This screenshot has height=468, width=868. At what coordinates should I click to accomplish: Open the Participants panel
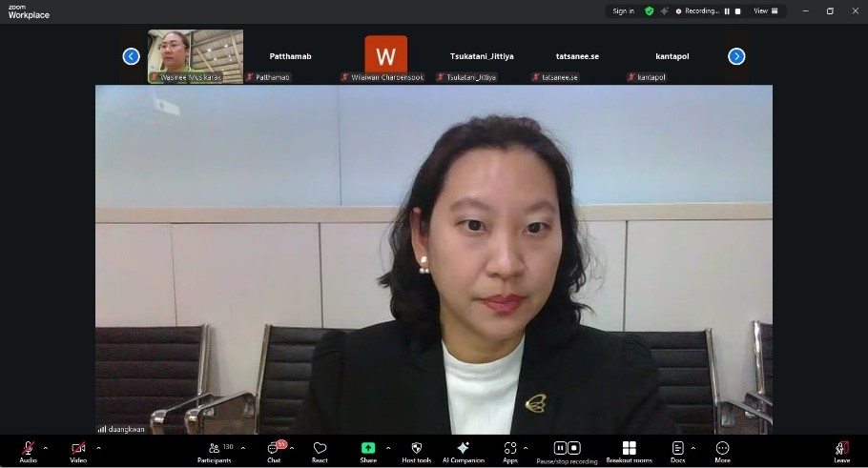(214, 448)
